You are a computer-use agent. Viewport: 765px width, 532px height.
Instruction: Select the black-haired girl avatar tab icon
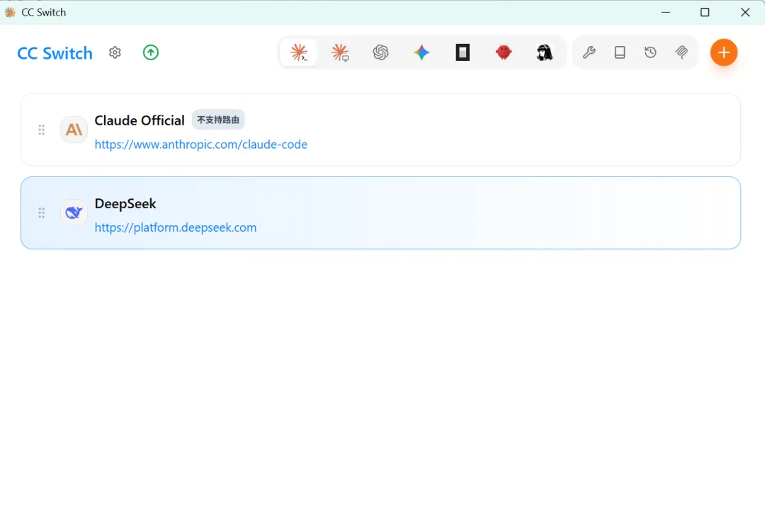(545, 52)
